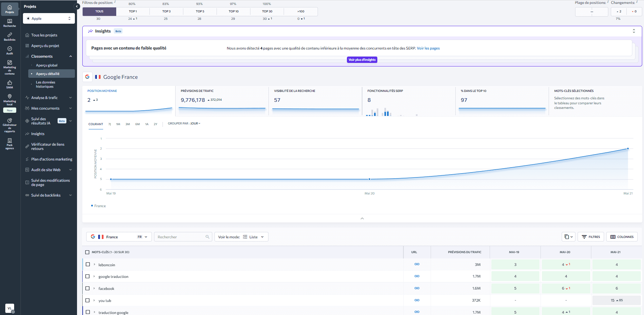The height and width of the screenshot is (315, 644).
Task: Open Suivi des résultats IA menu
Action: (49, 121)
